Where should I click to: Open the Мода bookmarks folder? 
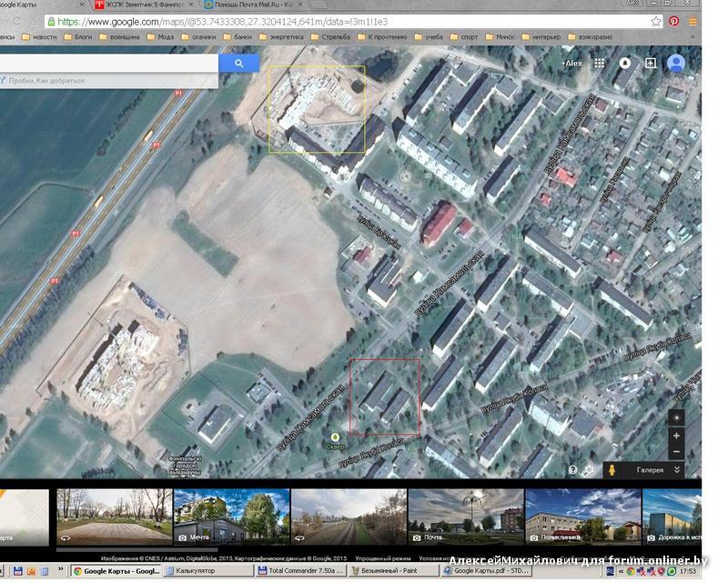(161, 36)
